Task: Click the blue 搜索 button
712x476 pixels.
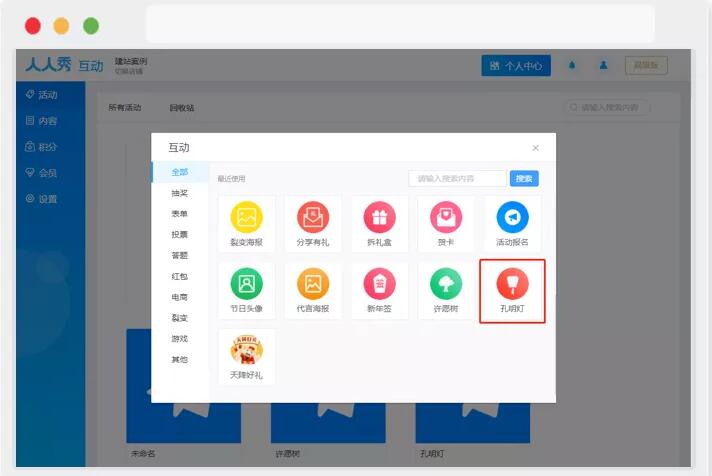Action: [x=524, y=178]
